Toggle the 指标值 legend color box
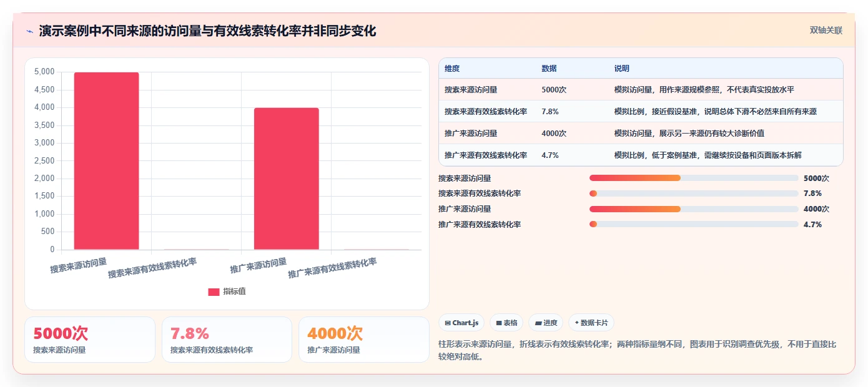The width and height of the screenshot is (868, 387). click(214, 291)
